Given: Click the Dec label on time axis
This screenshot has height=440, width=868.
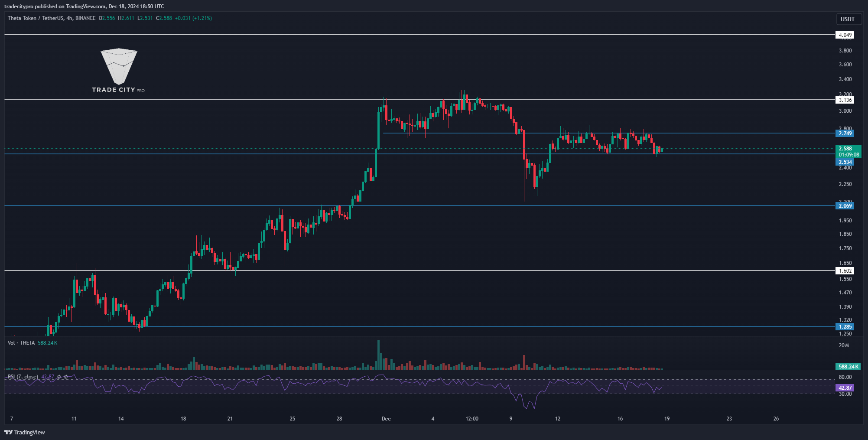Looking at the screenshot, I should click(x=386, y=419).
